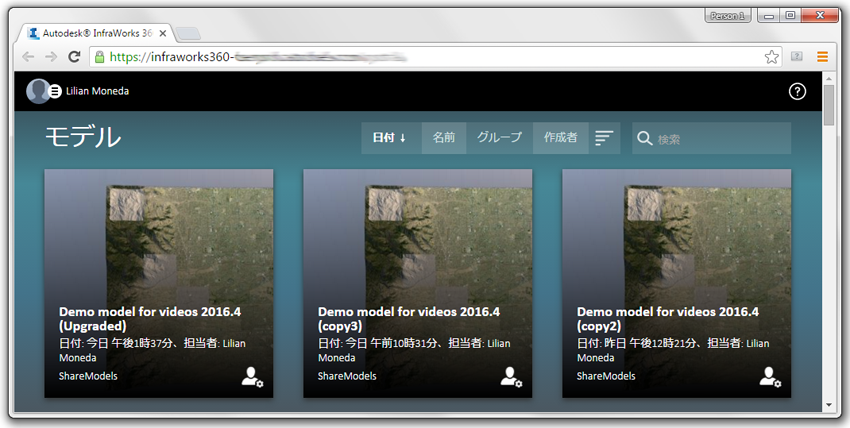
Task: Click ShareModels on the copy2 card
Action: 606,376
